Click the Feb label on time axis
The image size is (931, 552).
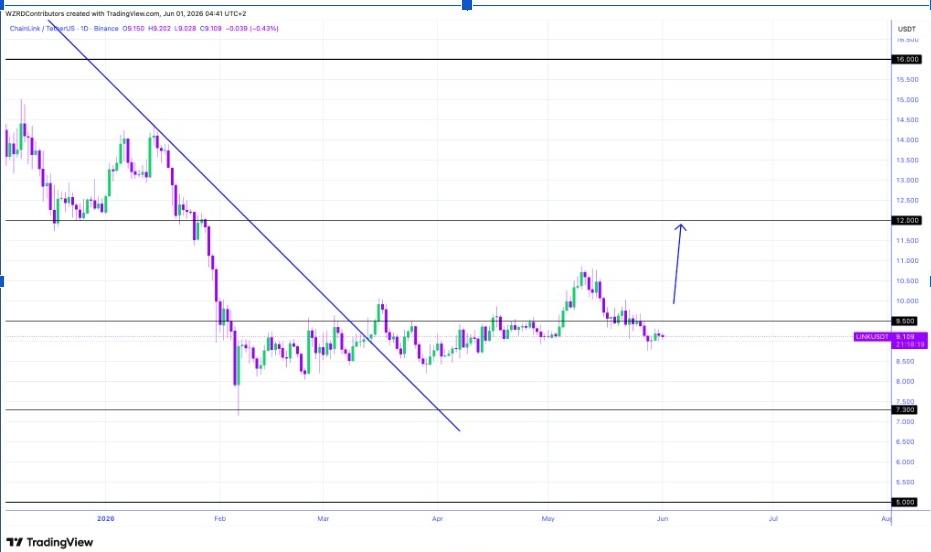pyautogui.click(x=220, y=519)
